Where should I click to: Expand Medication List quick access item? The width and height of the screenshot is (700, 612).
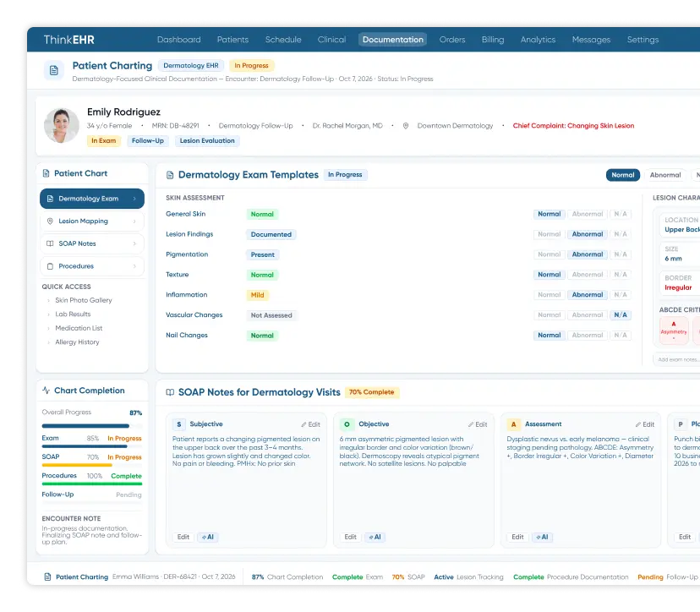pyautogui.click(x=48, y=328)
